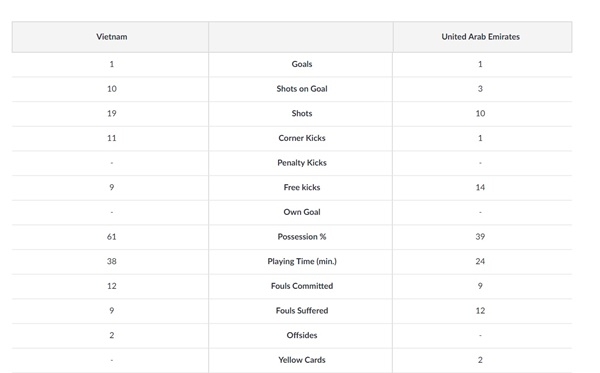Click the United Arab Emirates column header
Image resolution: width=600 pixels, height=373 pixels.
[x=481, y=37]
